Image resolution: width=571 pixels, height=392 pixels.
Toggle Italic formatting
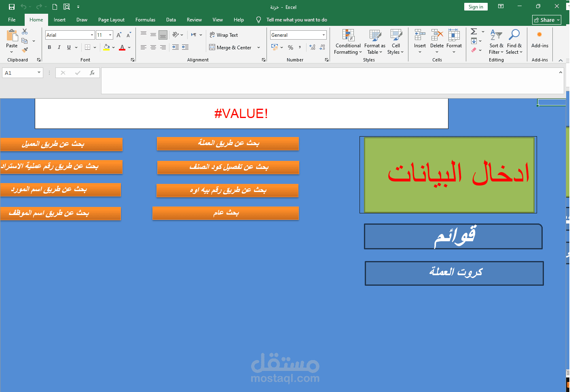click(x=59, y=47)
